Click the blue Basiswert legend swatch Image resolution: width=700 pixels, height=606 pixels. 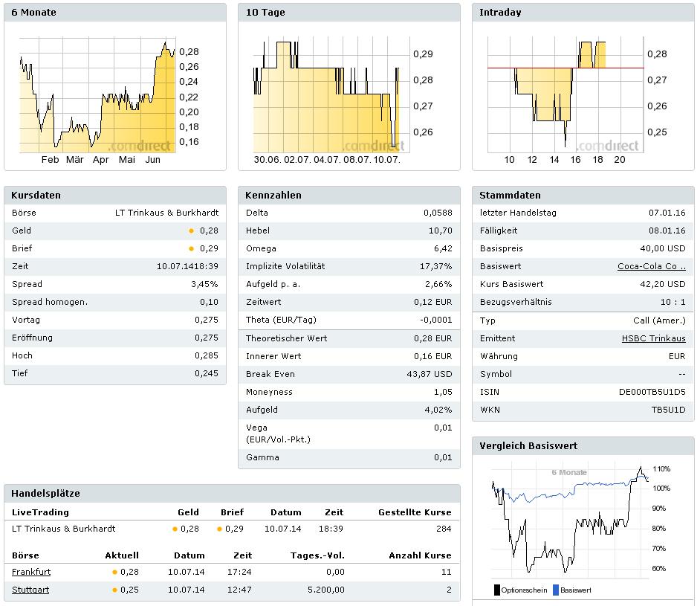(x=554, y=590)
